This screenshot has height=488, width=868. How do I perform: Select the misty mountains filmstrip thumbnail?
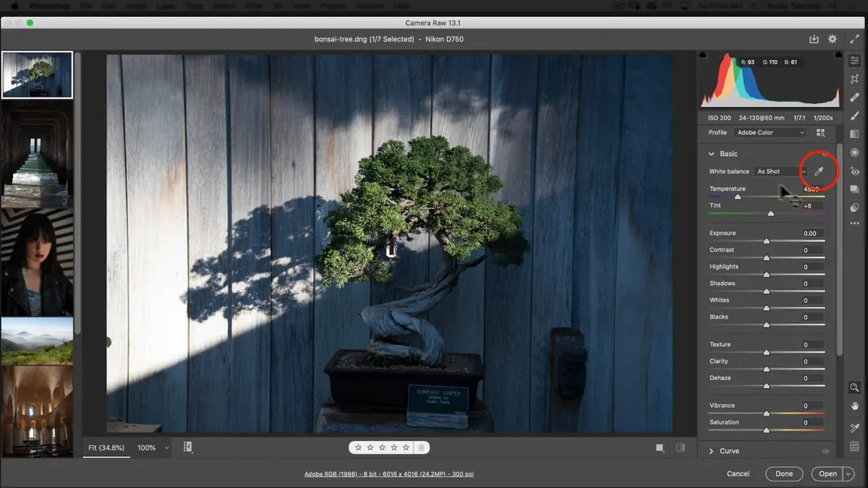(37, 341)
